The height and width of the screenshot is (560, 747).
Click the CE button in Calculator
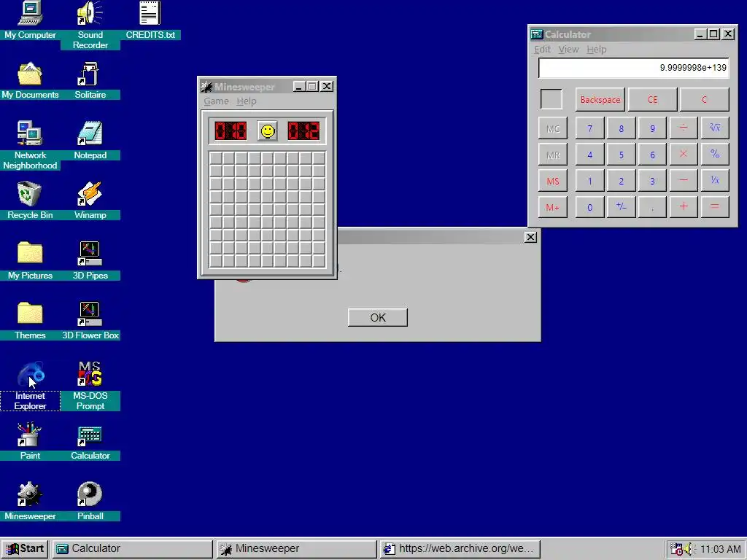tap(653, 99)
